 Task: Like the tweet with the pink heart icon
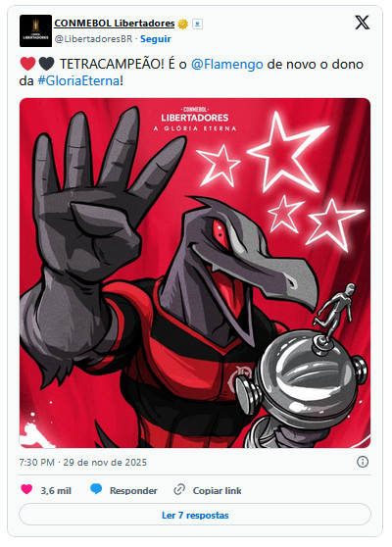26,489
